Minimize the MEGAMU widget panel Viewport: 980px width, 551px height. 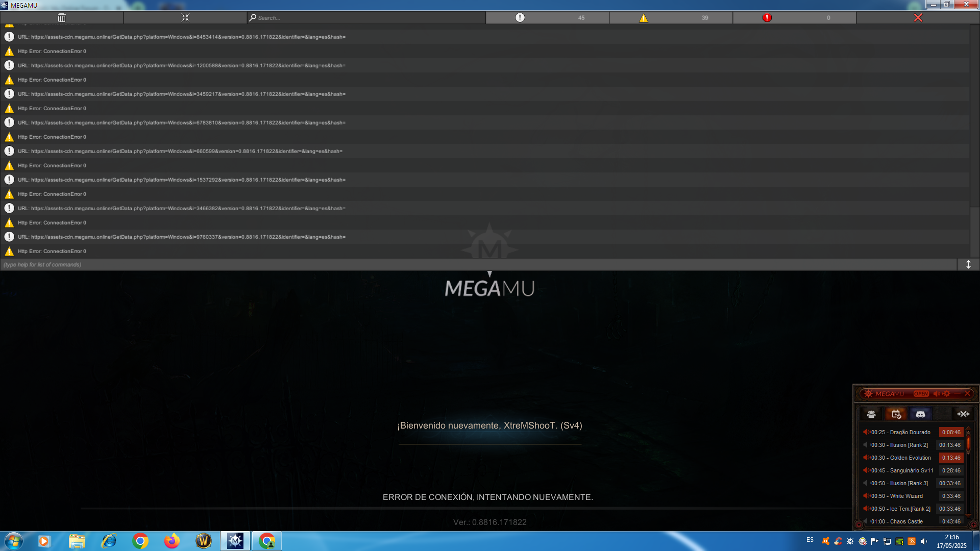958,393
